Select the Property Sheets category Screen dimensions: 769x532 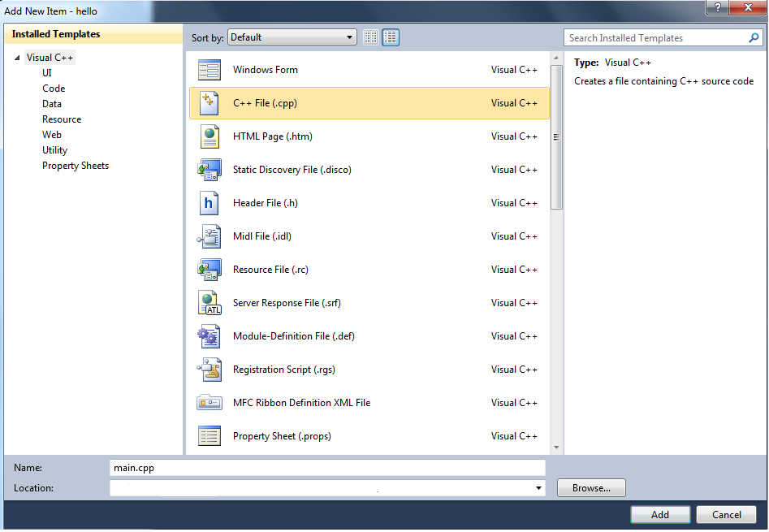point(76,166)
